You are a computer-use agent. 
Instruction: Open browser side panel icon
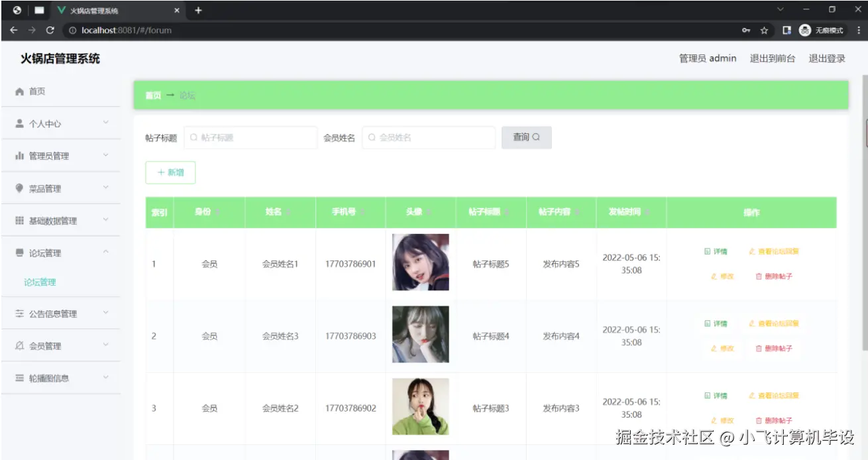click(787, 30)
